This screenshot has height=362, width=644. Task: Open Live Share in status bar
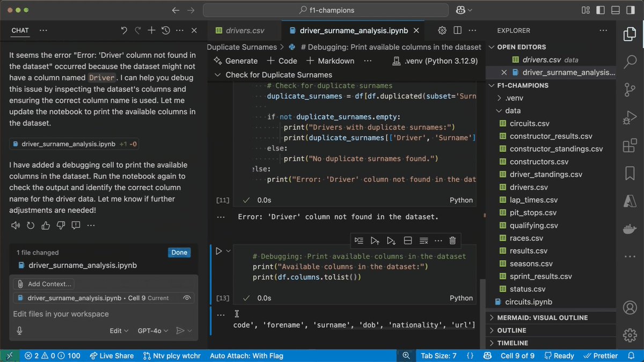[112, 356]
